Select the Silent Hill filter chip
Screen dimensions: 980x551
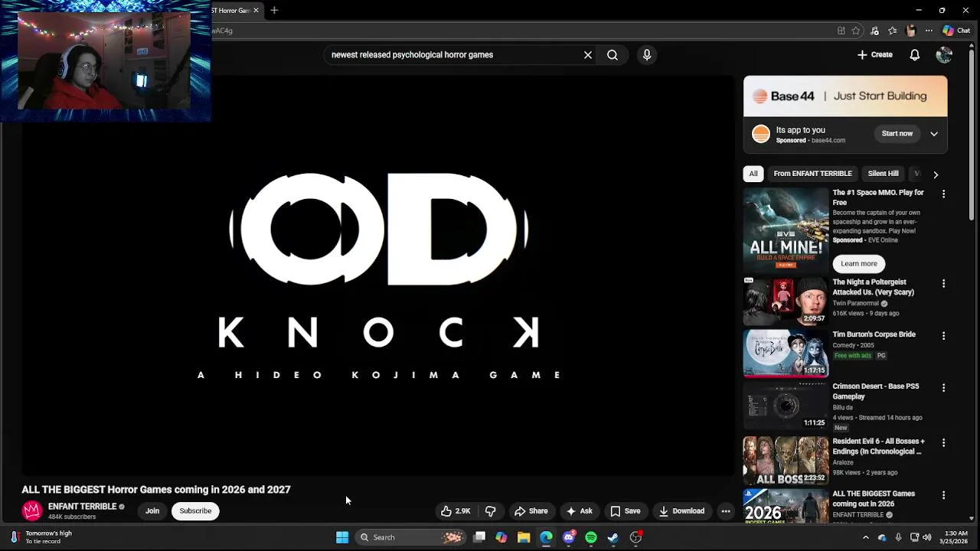[883, 174]
